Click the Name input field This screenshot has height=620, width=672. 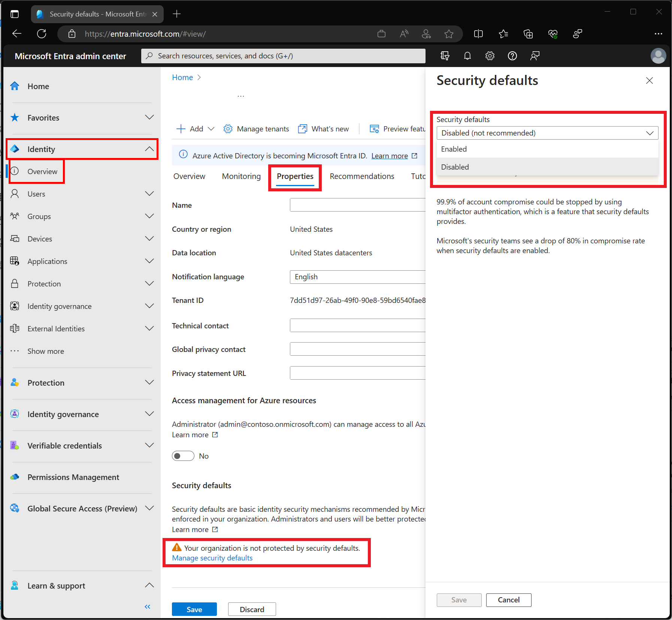[357, 205]
